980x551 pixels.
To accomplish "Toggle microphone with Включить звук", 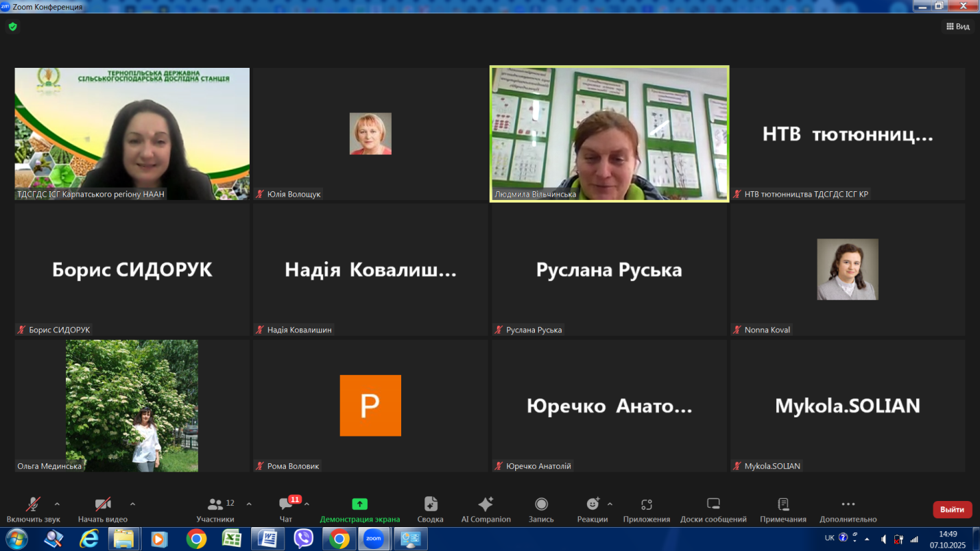I will (33, 505).
